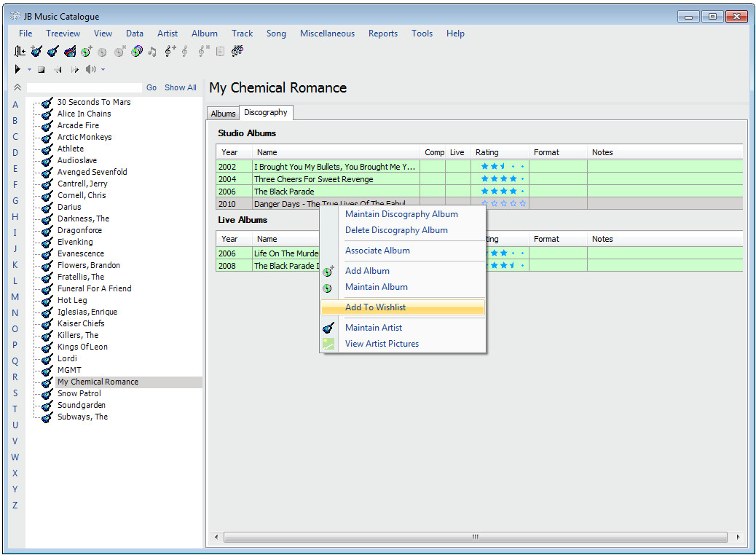Jump to letter Z in alphabet index
This screenshot has height=555, width=756.
(x=15, y=505)
